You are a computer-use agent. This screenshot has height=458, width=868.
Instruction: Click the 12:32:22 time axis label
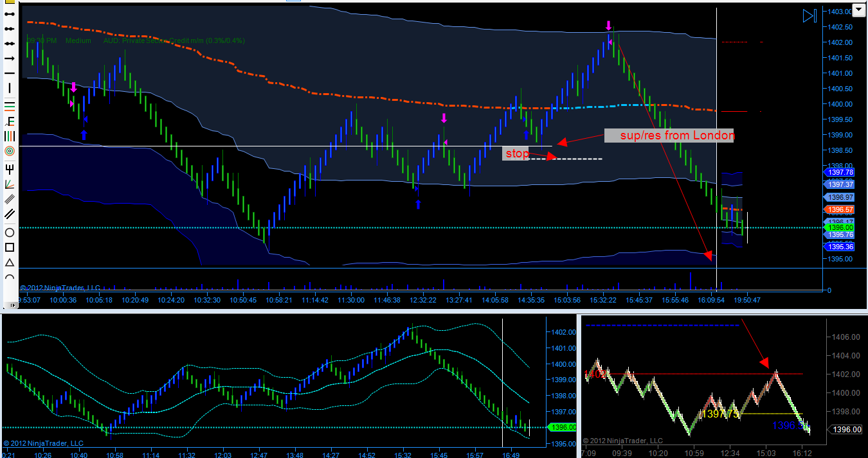423,300
